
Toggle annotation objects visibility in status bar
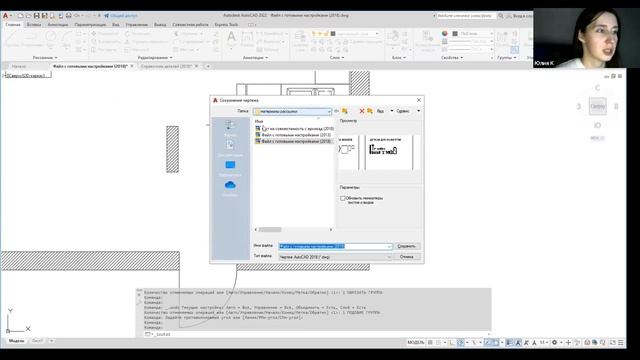[x=518, y=342]
